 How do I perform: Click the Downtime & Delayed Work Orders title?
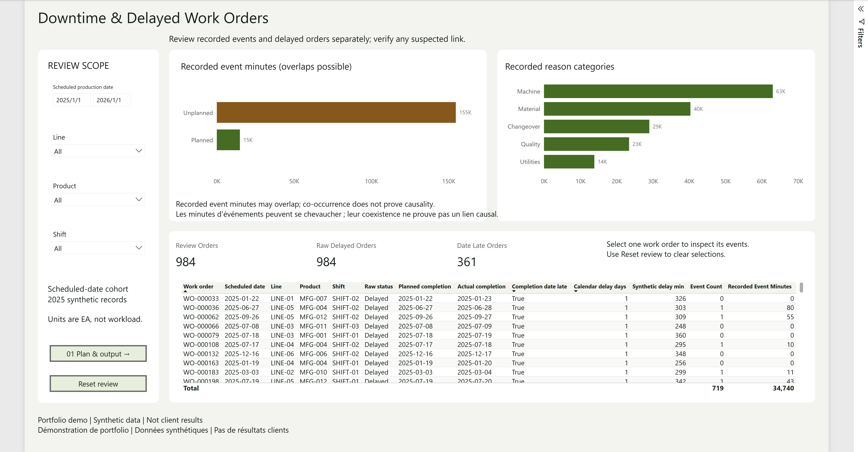pos(153,18)
